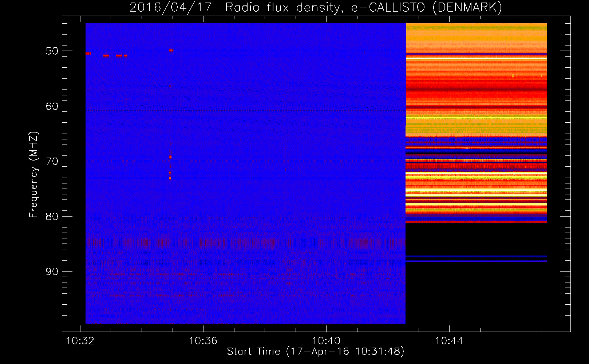Click the plot title 'Radio flux density, e-CALLISTO (DENMARK)'

363,7
